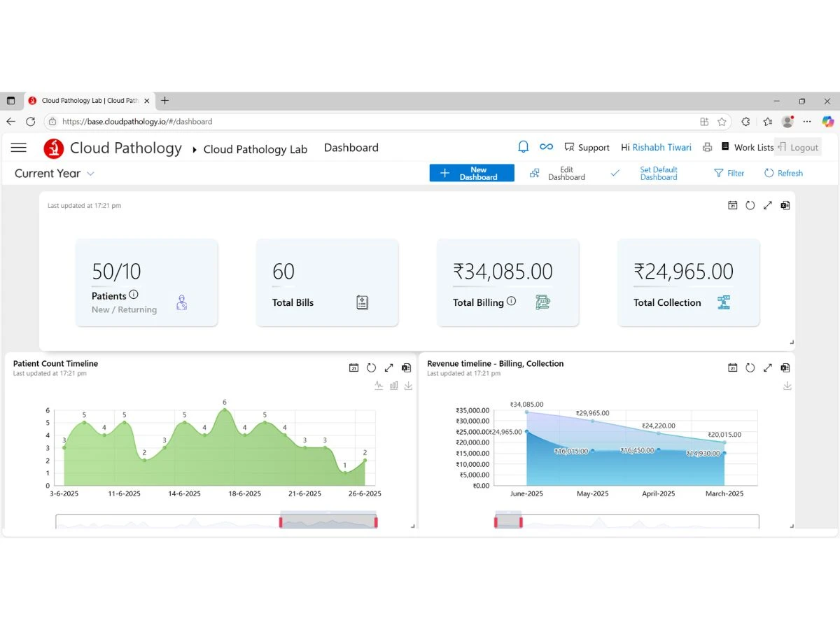Switch Patient Count chart to bar view
The height and width of the screenshot is (630, 840).
(x=393, y=386)
